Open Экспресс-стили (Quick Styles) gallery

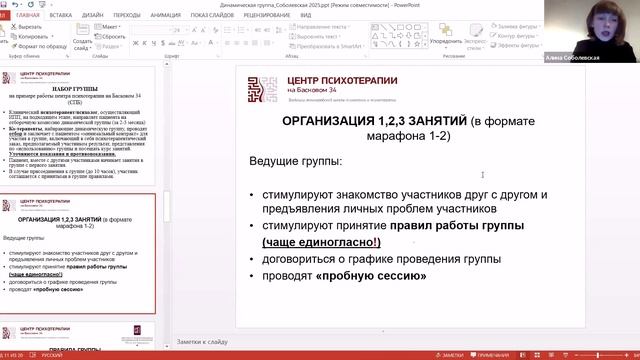(x=475, y=36)
